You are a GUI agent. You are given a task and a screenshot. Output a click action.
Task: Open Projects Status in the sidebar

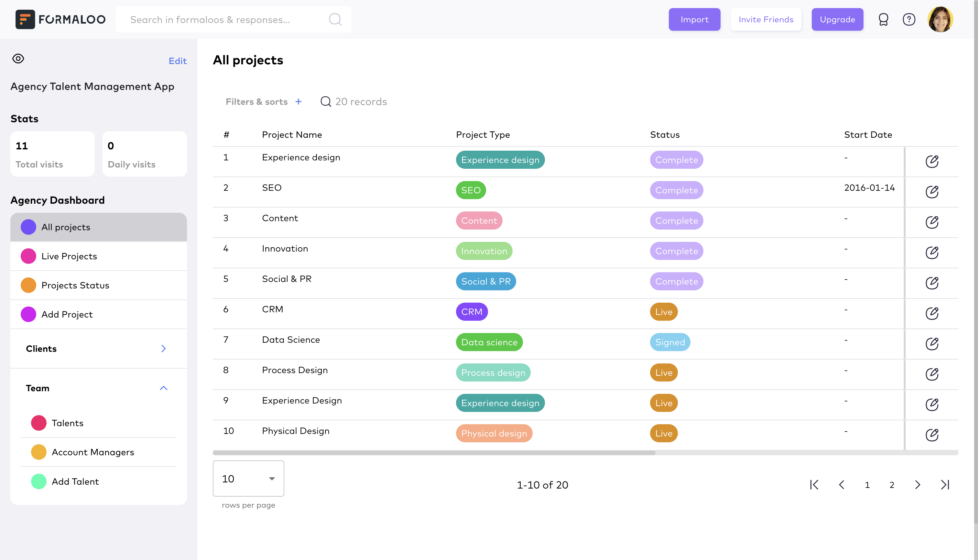(x=99, y=285)
